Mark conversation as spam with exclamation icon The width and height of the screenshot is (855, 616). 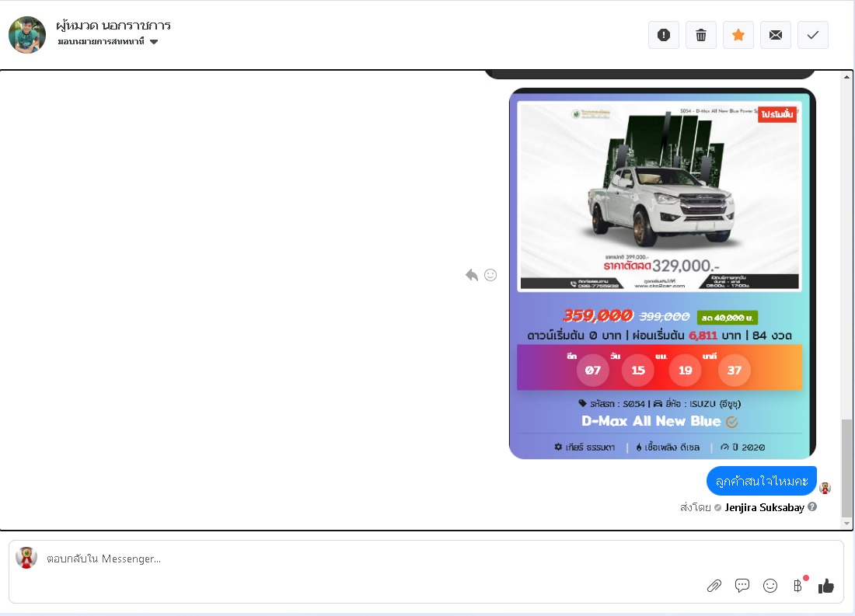[x=664, y=36]
